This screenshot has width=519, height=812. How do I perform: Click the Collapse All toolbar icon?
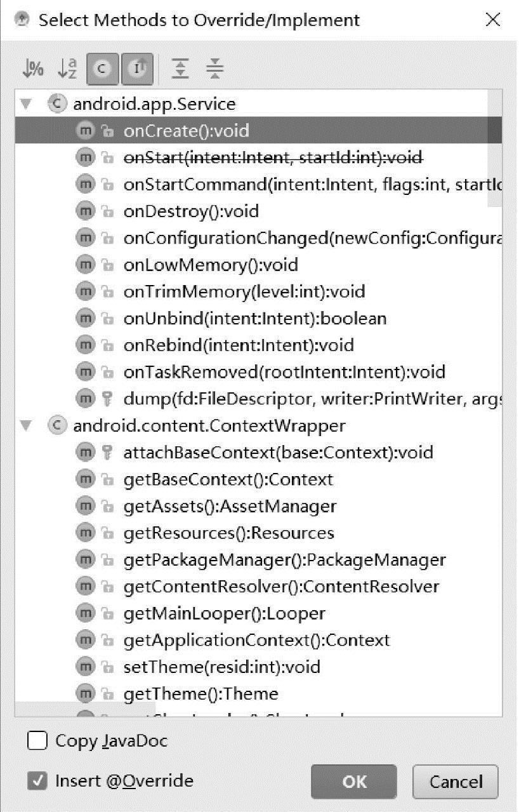pos(216,69)
